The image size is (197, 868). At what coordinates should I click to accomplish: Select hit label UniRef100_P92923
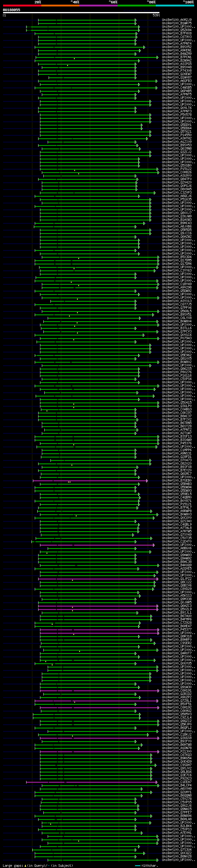(x=177, y=779)
